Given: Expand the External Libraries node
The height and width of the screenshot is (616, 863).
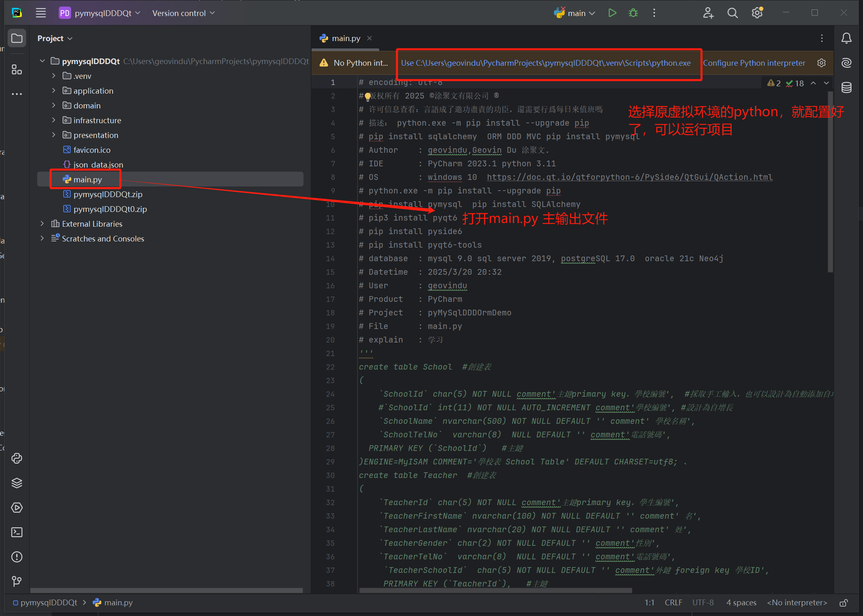Looking at the screenshot, I should click(42, 224).
